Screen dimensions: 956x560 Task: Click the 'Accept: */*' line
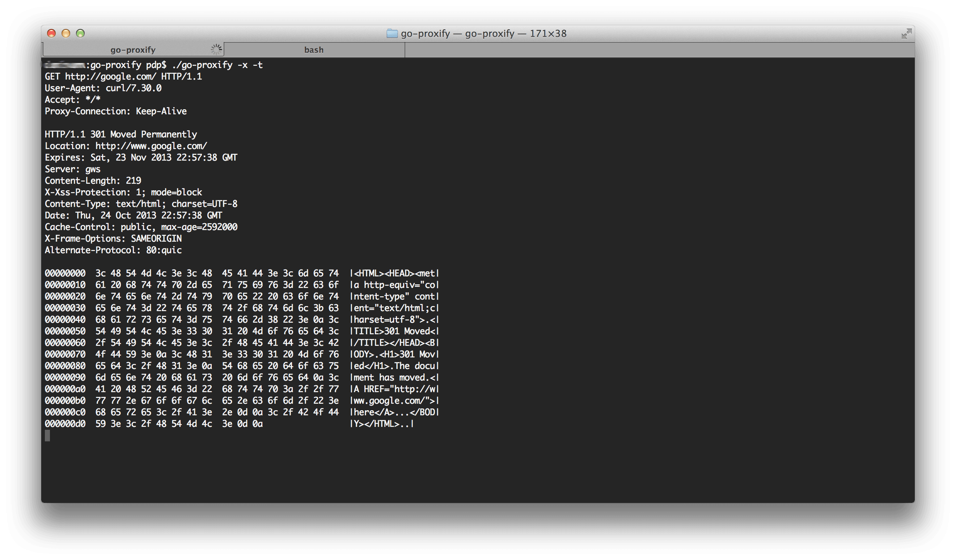(72, 100)
